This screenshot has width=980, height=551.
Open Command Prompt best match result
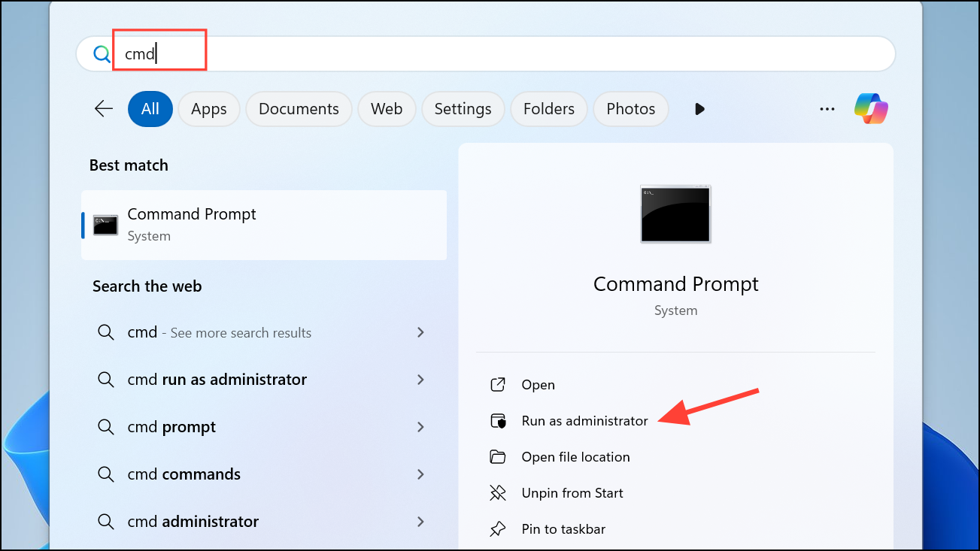pos(264,225)
